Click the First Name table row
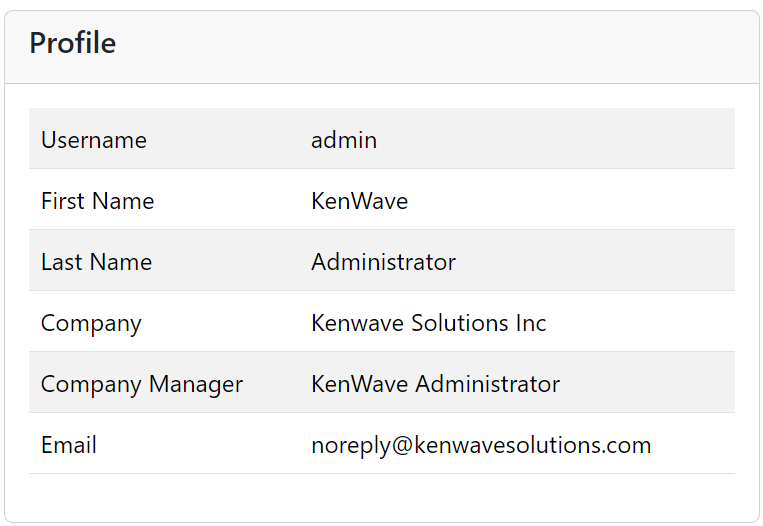This screenshot has height=526, width=763. point(600,200)
